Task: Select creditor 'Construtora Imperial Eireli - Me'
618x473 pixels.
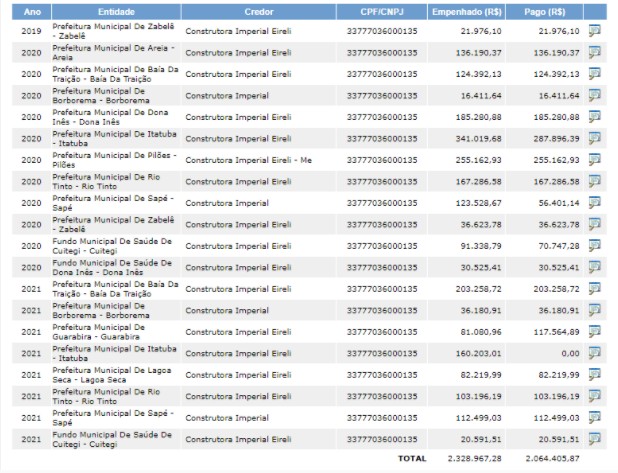Action: pyautogui.click(x=248, y=160)
